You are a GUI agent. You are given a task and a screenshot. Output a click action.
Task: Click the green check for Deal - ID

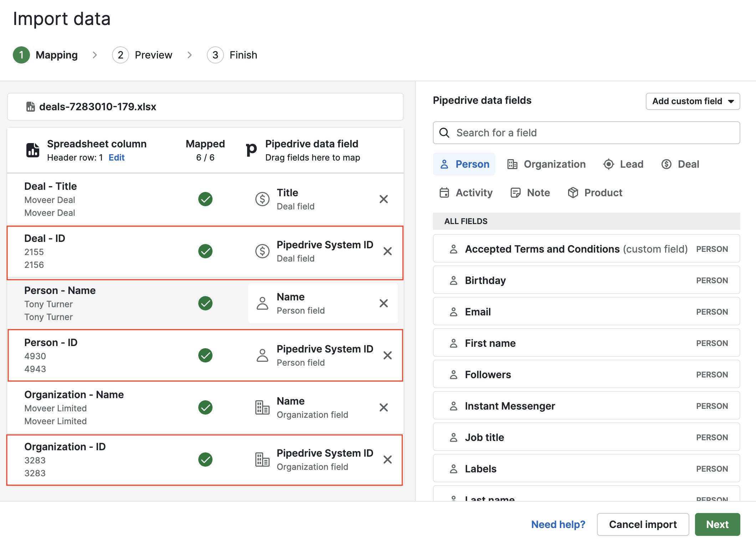[205, 251]
